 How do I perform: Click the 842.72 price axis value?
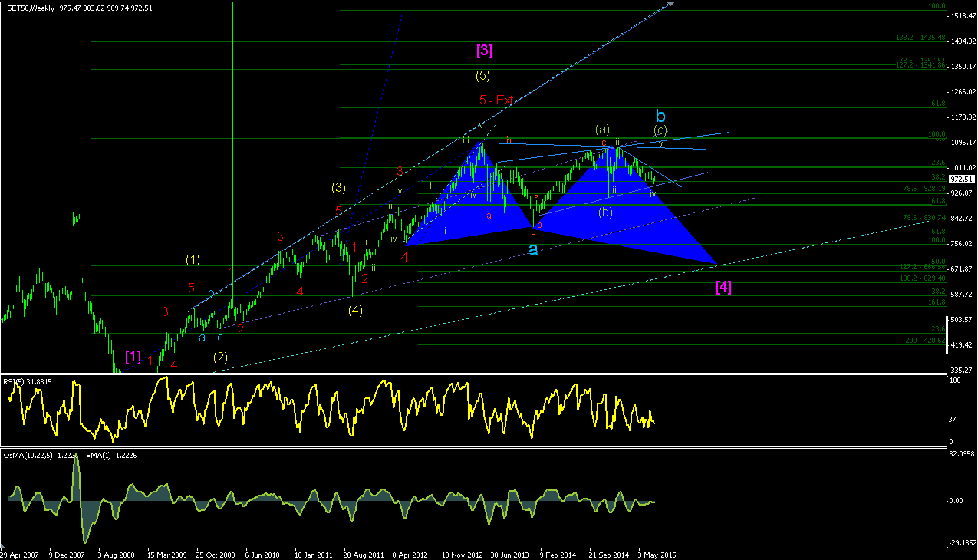coord(962,219)
